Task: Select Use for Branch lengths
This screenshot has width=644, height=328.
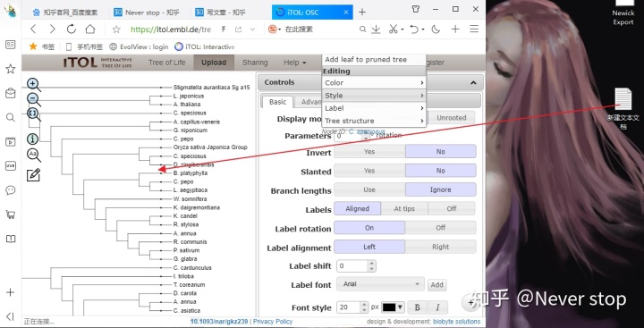Action: (369, 189)
